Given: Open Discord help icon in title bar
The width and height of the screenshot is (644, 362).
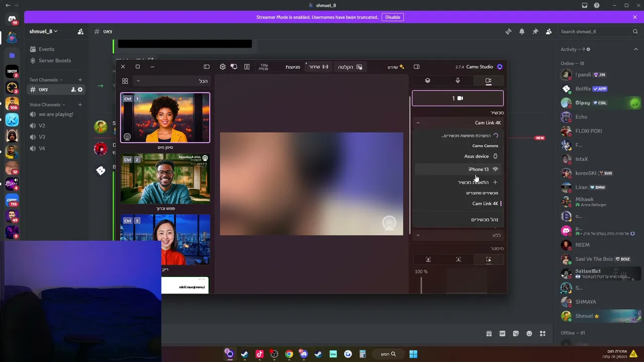Looking at the screenshot, I should pos(597,6).
